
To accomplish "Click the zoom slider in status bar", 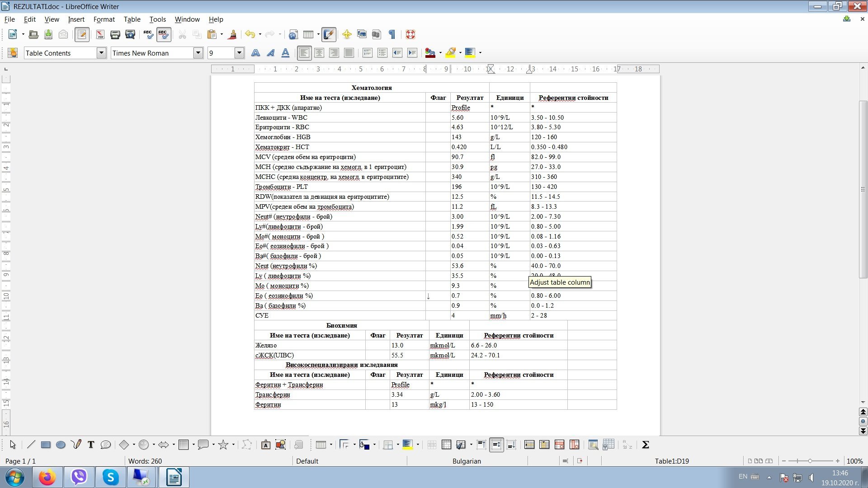I will pyautogui.click(x=810, y=461).
